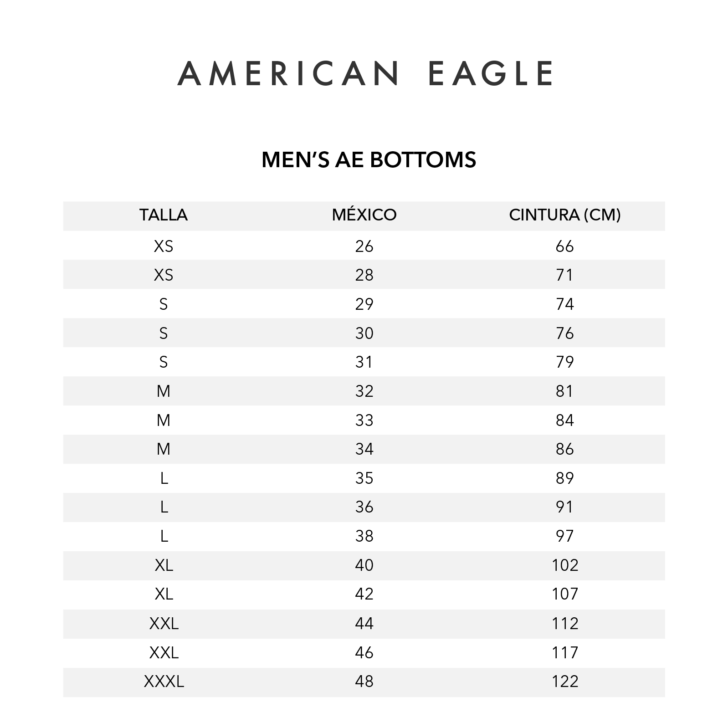This screenshot has width=728, height=728.
Task: Click the waist value 76
Action: click(564, 333)
